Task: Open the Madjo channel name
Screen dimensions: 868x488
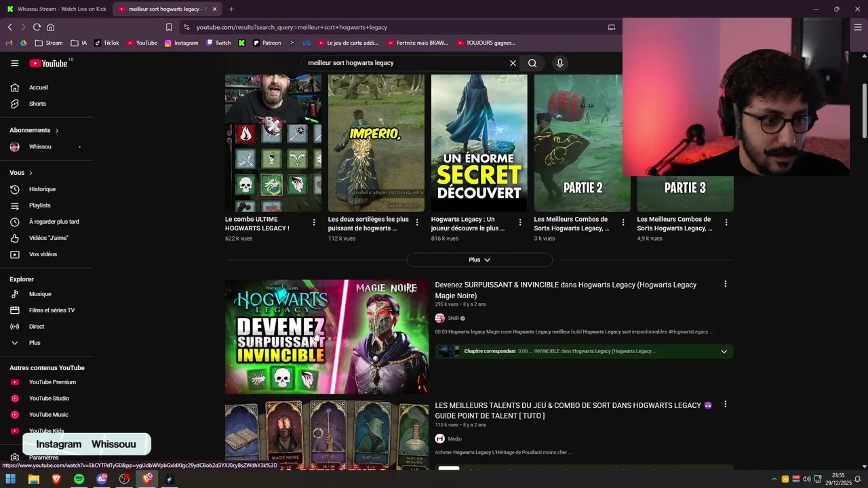Action: pos(454,439)
